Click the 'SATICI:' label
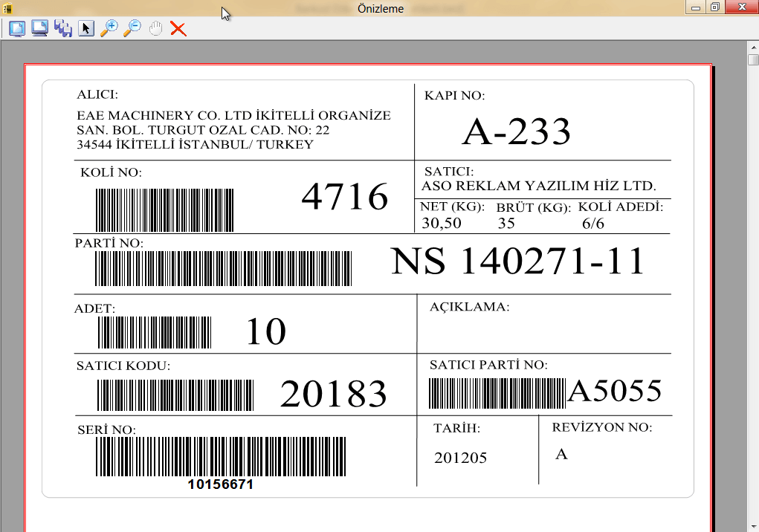Viewport: 759px width, 532px height. click(x=449, y=172)
